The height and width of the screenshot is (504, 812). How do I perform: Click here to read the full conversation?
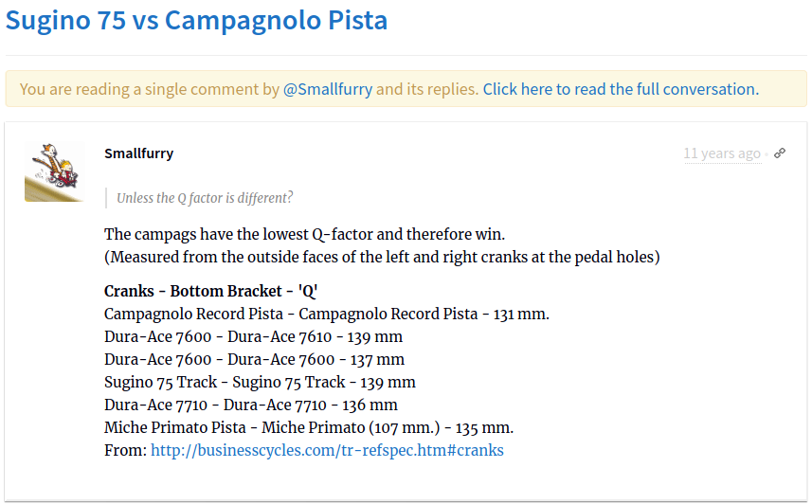click(621, 89)
